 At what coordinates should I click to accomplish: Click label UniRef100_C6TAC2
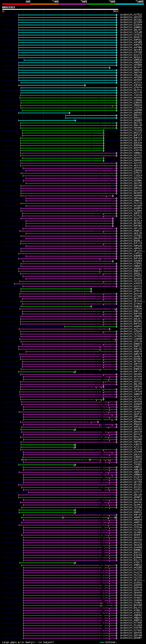click(131, 510)
